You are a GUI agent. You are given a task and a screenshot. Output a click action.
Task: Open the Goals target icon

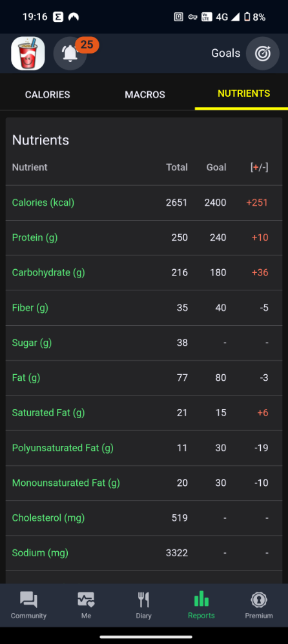coord(263,54)
